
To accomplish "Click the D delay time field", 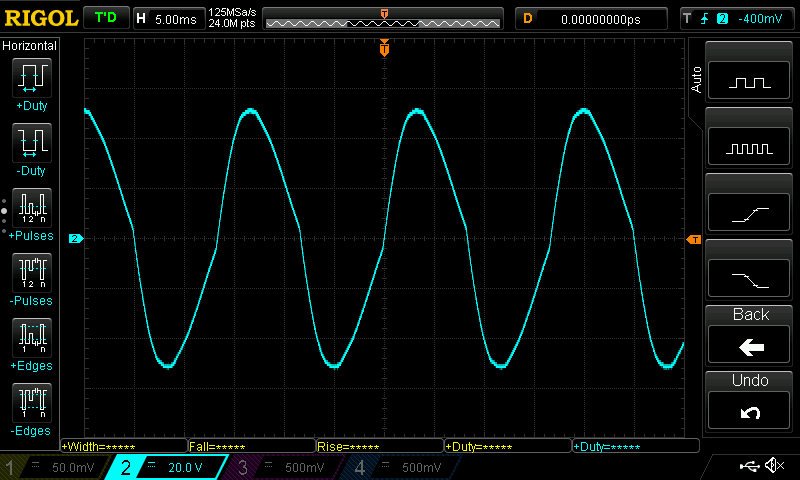I will 590,18.
